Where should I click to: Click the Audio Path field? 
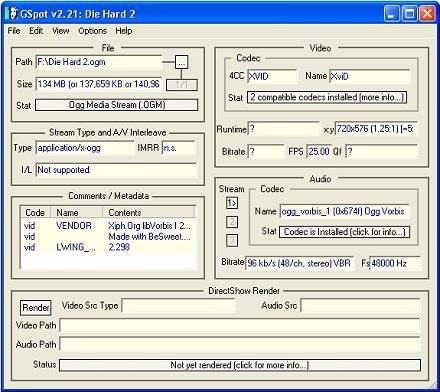pyautogui.click(x=240, y=344)
